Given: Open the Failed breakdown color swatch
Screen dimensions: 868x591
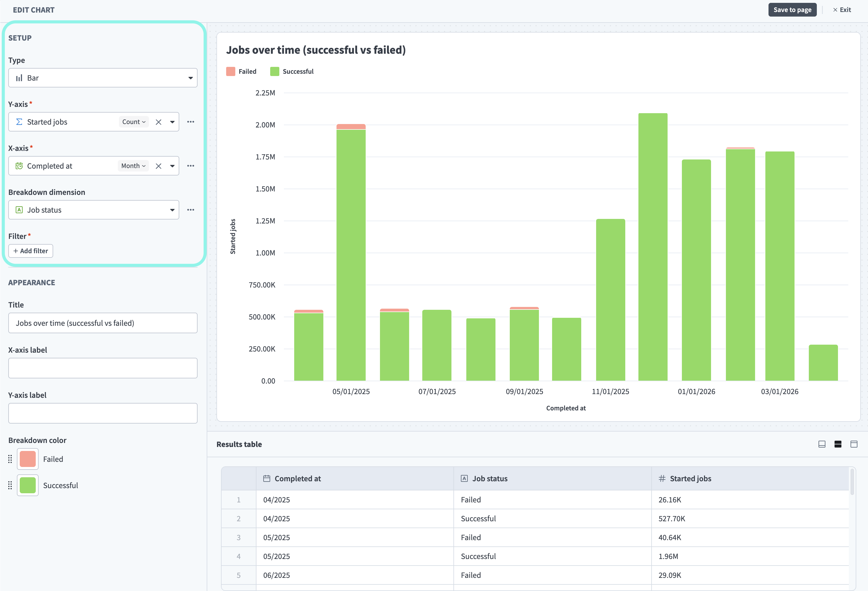Looking at the screenshot, I should coord(28,459).
